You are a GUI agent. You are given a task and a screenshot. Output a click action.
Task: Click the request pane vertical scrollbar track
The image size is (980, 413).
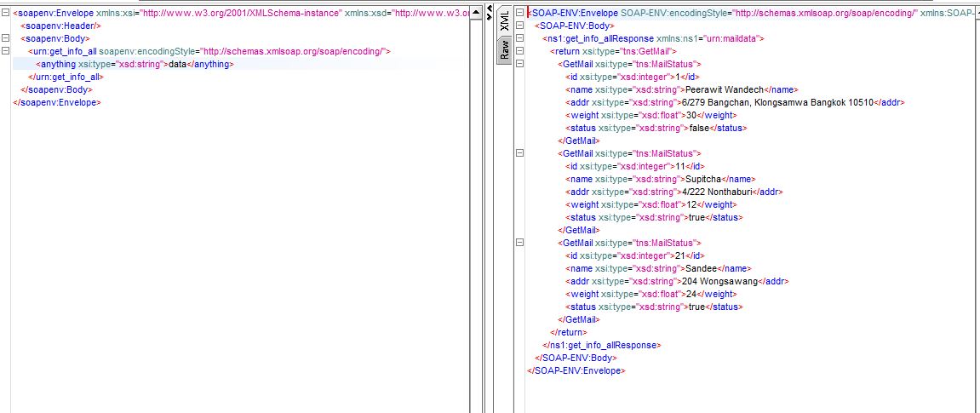pyautogui.click(x=476, y=215)
